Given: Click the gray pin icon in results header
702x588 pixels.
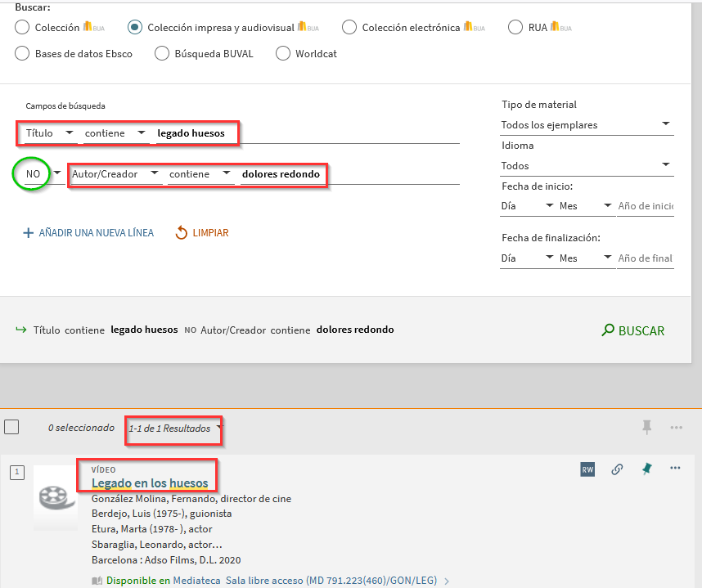Looking at the screenshot, I should click(x=646, y=427).
